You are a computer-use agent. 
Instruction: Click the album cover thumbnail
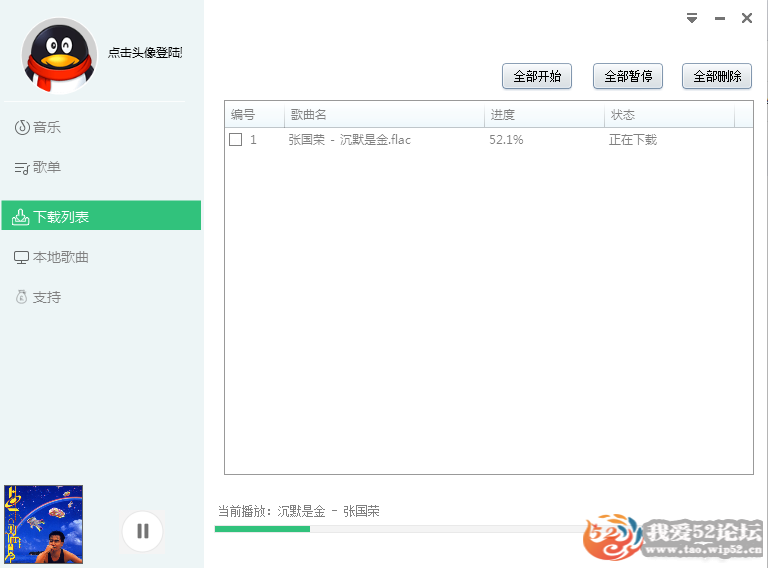[x=44, y=524]
